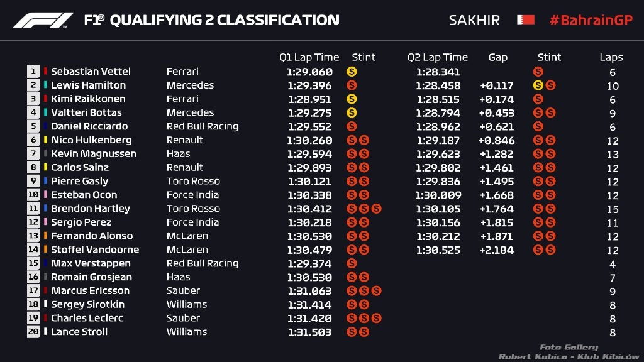Click the #BahrainGP hashtag
This screenshot has width=644, height=362.
pyautogui.click(x=591, y=20)
